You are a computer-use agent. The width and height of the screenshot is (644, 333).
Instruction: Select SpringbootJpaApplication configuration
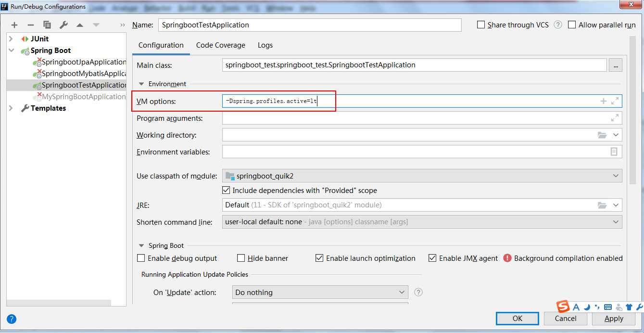point(79,62)
